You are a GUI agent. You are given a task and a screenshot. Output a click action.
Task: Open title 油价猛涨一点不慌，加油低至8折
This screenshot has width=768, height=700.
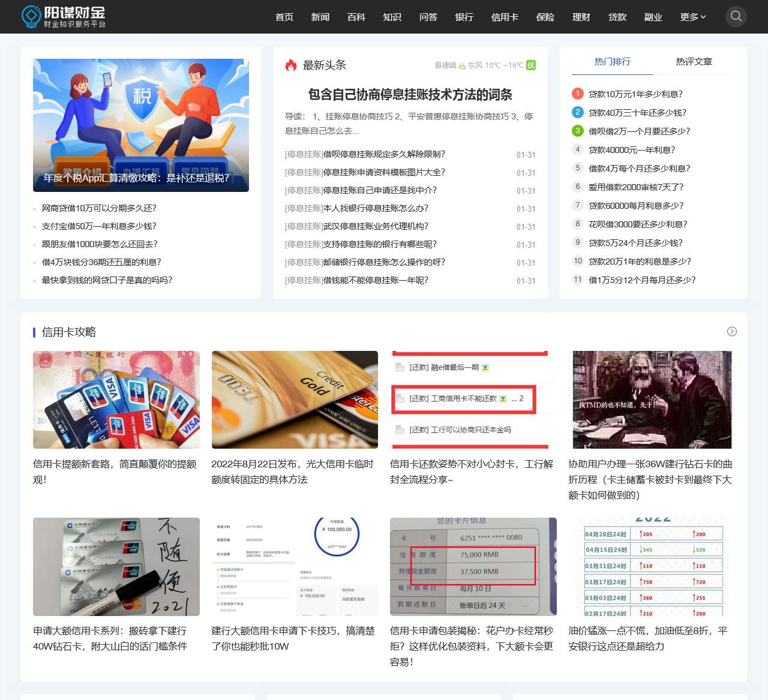(648, 639)
